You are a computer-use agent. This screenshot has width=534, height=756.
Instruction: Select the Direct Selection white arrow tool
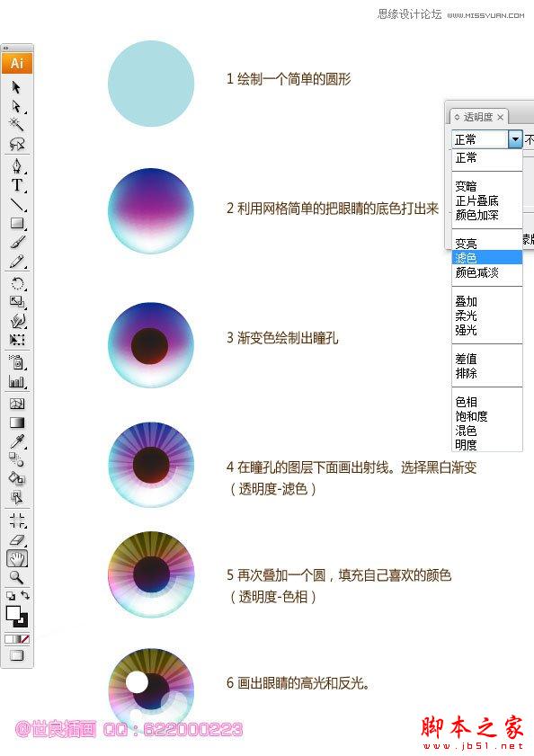coord(16,106)
